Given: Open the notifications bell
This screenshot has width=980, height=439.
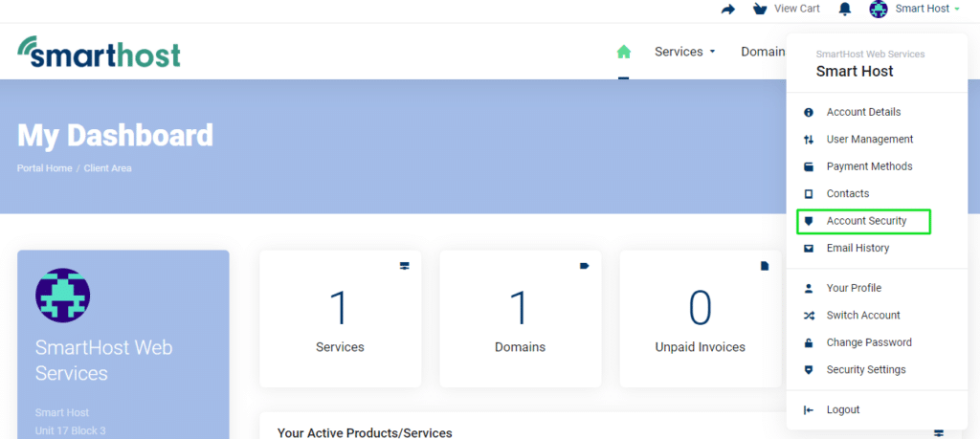Looking at the screenshot, I should coord(845,9).
